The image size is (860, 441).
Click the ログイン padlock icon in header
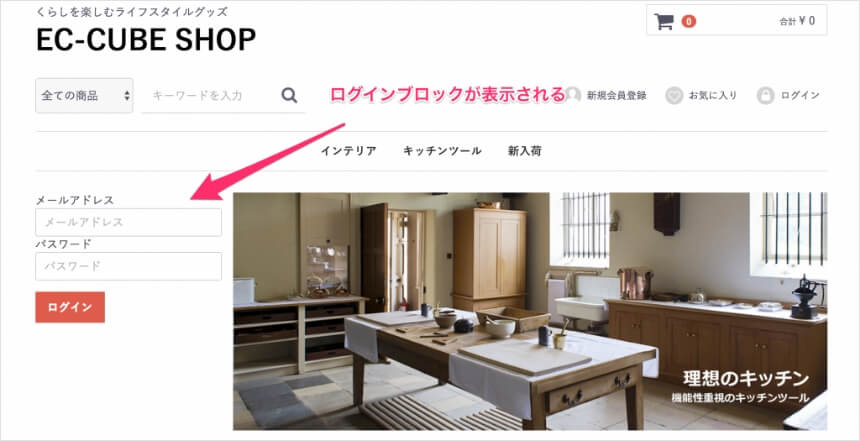[765, 95]
